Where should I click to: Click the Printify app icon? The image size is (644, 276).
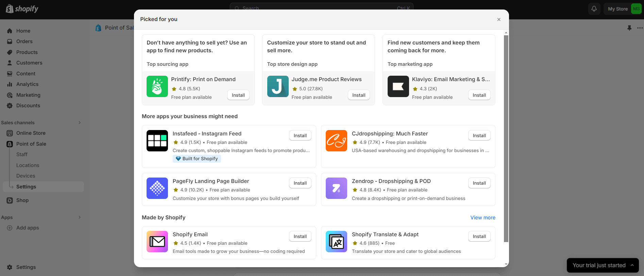coord(157,86)
